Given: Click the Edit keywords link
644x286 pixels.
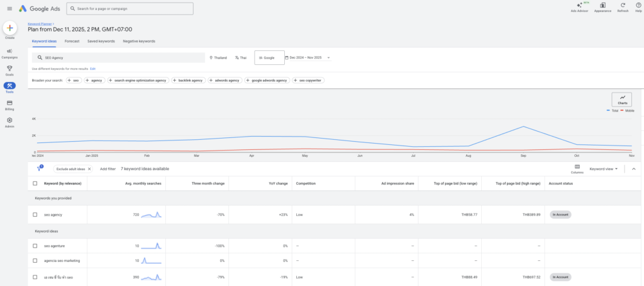Looking at the screenshot, I should click(93, 69).
